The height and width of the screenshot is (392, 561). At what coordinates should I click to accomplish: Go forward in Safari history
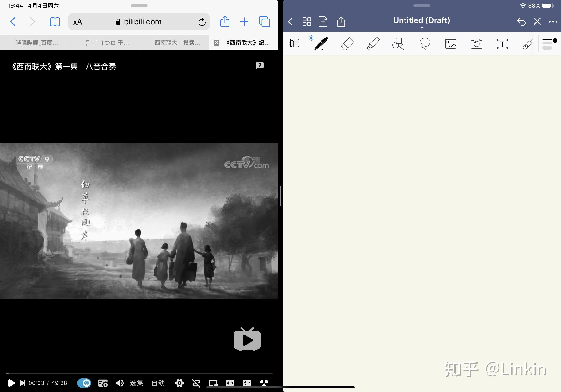pos(32,22)
